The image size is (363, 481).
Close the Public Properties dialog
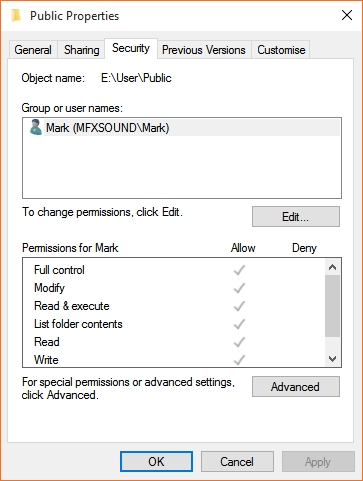[347, 15]
